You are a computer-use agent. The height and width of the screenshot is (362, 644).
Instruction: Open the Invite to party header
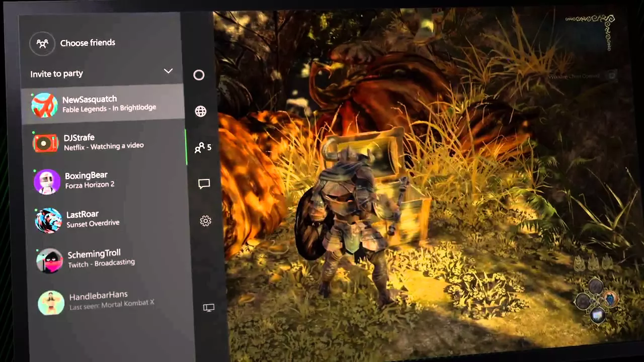101,73
